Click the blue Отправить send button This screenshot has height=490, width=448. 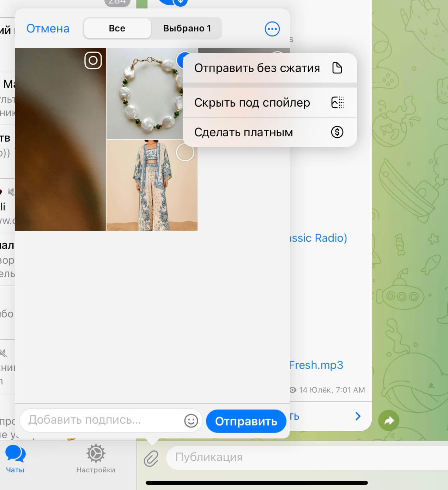tap(246, 421)
